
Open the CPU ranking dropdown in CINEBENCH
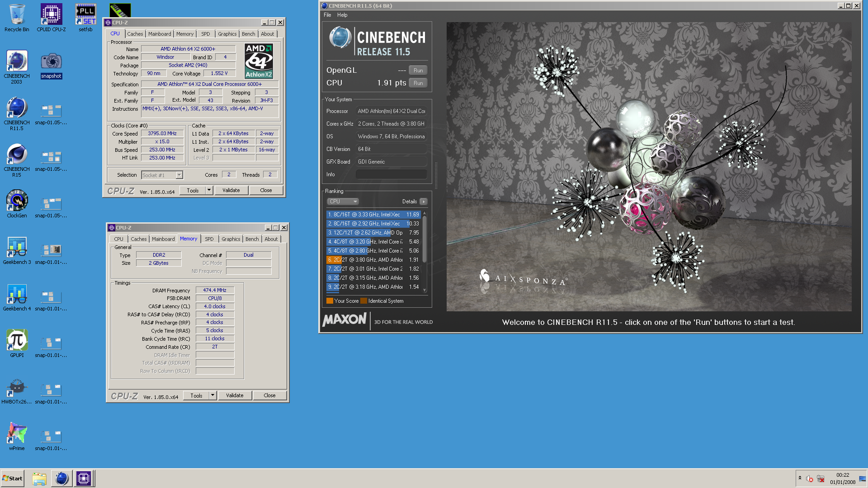343,202
